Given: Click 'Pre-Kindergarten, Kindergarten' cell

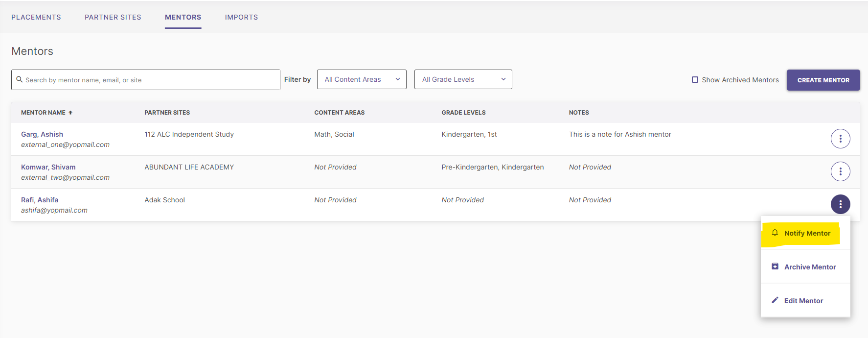Looking at the screenshot, I should pyautogui.click(x=493, y=167).
